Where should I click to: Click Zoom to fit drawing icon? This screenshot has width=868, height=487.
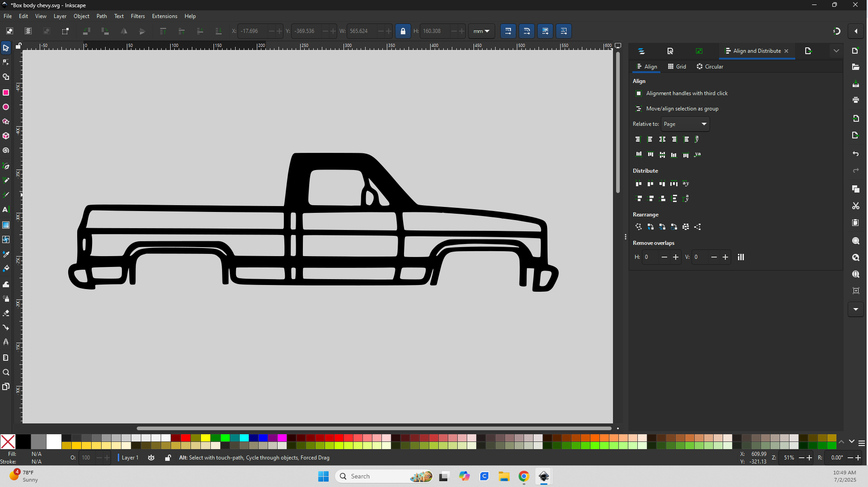click(856, 257)
